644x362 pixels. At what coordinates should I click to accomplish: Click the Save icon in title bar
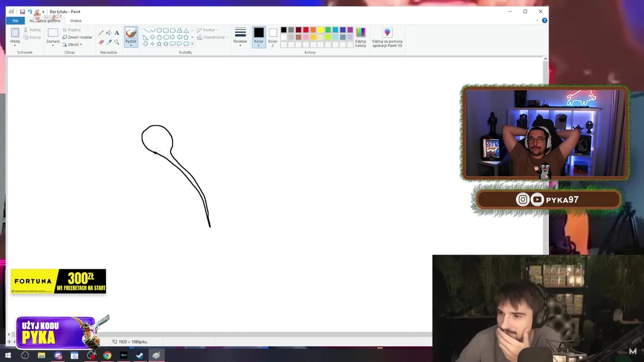pyautogui.click(x=22, y=12)
